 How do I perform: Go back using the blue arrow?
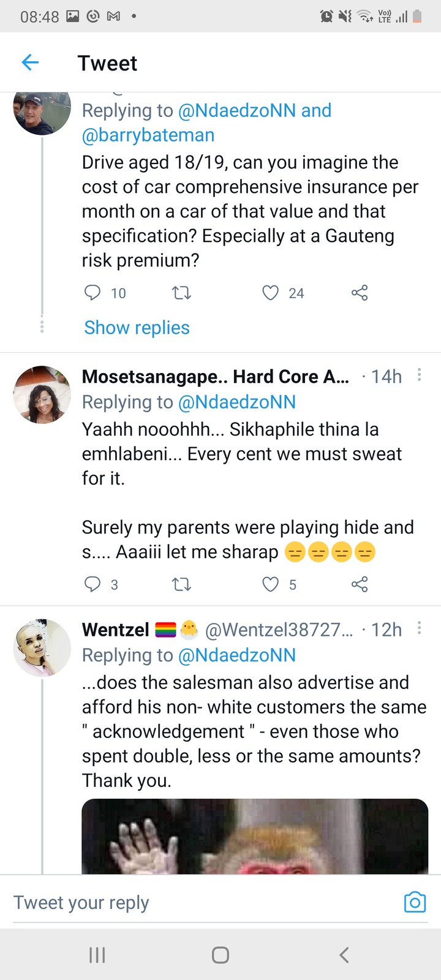pos(30,62)
